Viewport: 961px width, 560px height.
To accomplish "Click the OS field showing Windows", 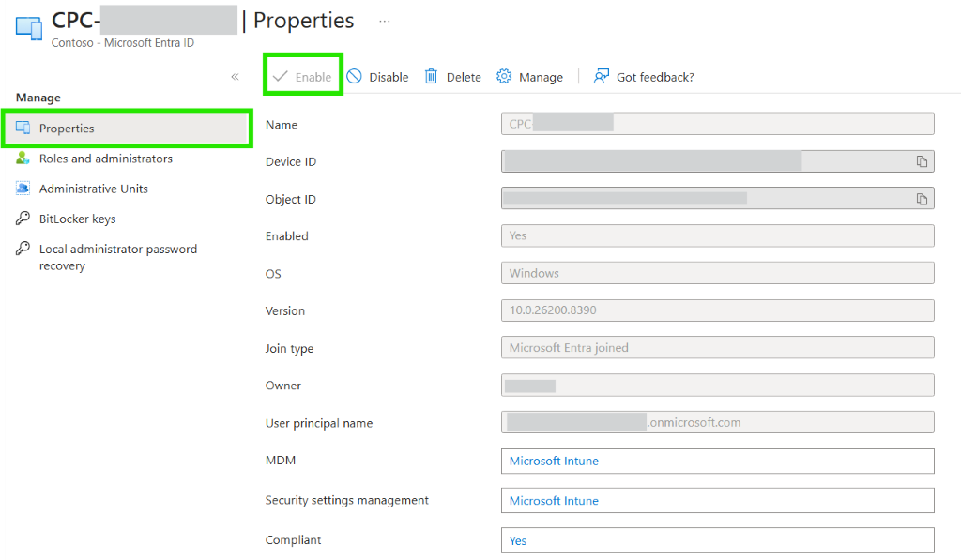I will (718, 273).
